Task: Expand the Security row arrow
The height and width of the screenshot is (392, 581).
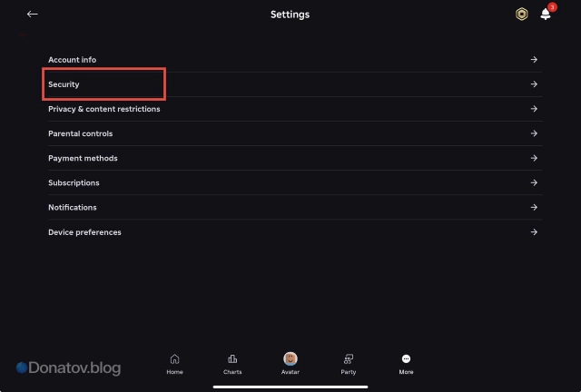Action: click(534, 84)
